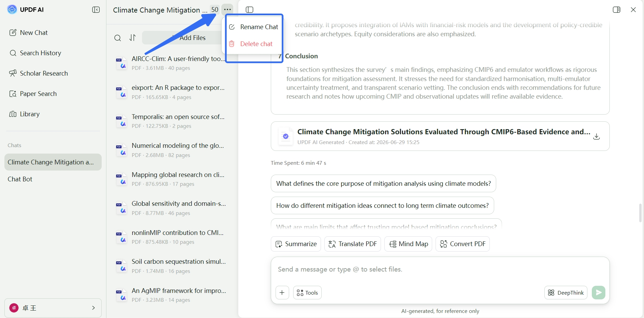Click the plus attach button

tap(282, 293)
